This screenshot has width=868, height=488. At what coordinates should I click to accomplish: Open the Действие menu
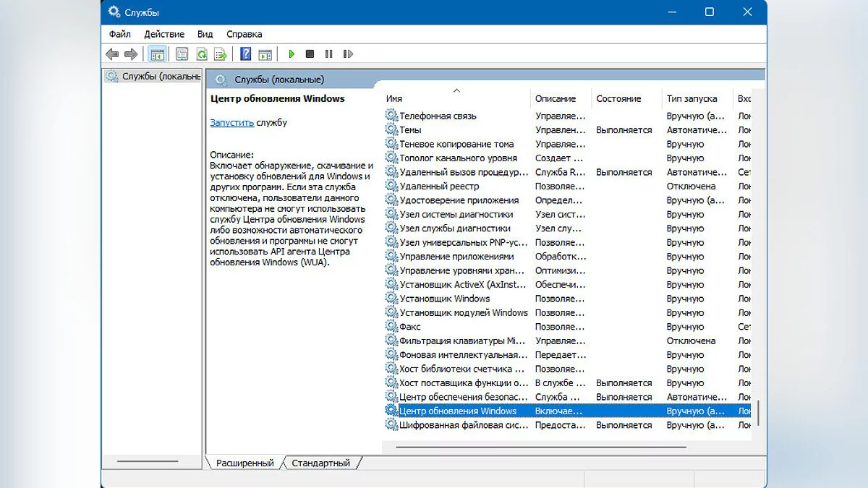click(x=164, y=34)
